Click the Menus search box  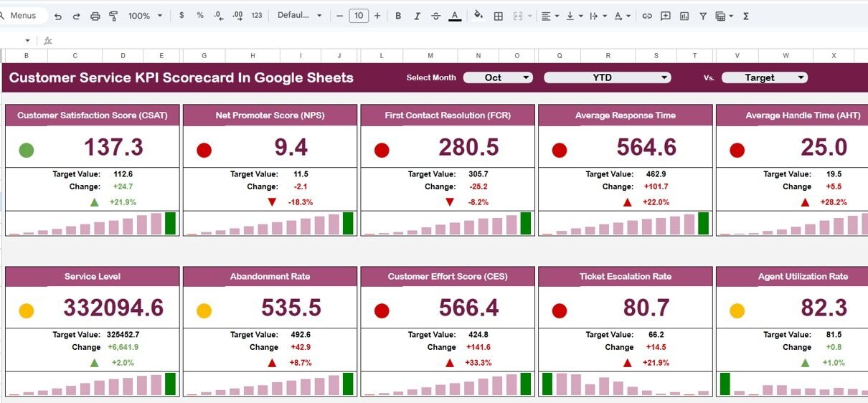click(23, 16)
